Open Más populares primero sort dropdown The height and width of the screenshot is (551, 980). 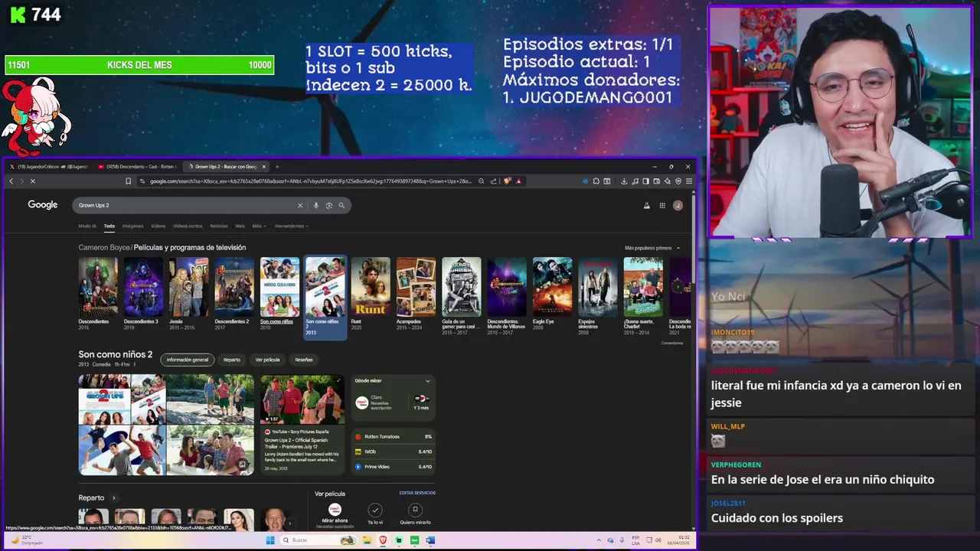point(652,248)
